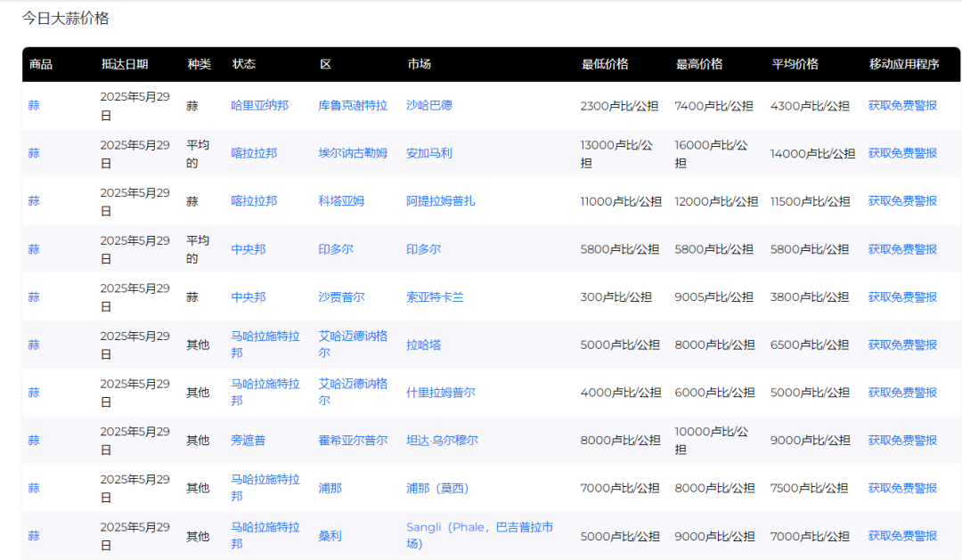Open 马哈拉施特拉邦 link in the 桑利 row
Image resolution: width=962 pixels, height=560 pixels.
(x=265, y=535)
